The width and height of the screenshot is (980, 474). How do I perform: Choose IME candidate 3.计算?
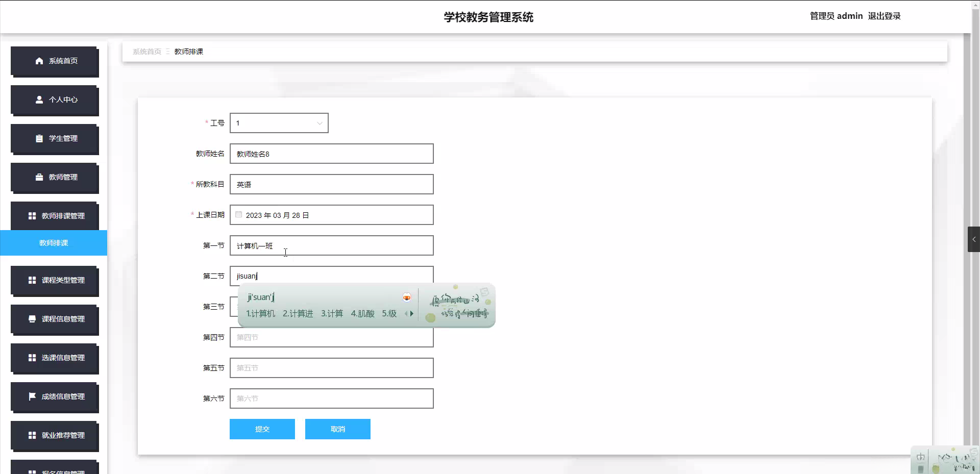tap(332, 314)
